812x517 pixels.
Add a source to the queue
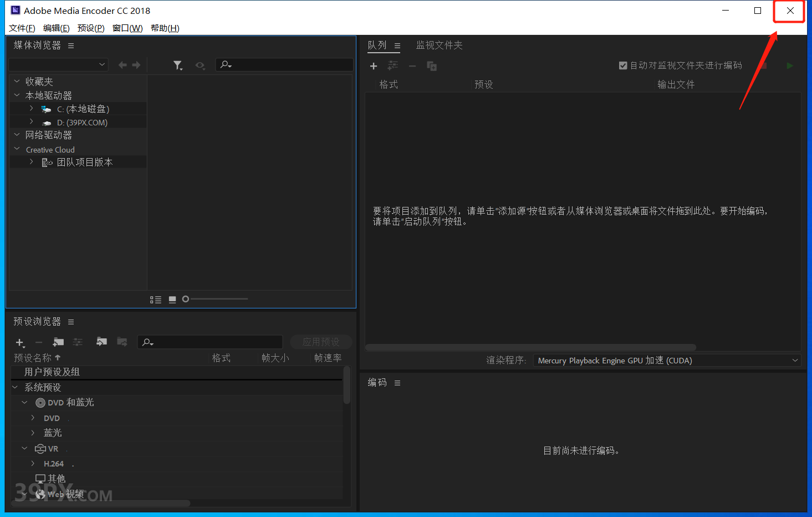coord(374,66)
